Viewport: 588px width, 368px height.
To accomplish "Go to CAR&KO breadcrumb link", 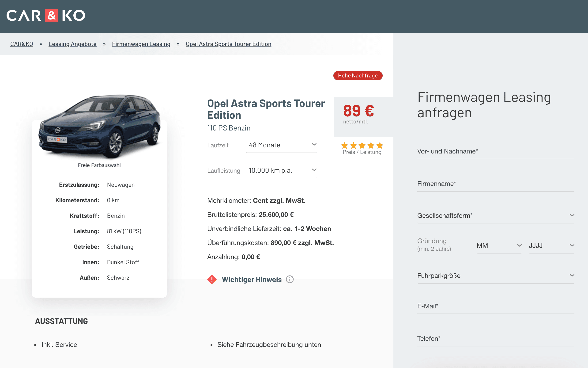I will pos(22,44).
